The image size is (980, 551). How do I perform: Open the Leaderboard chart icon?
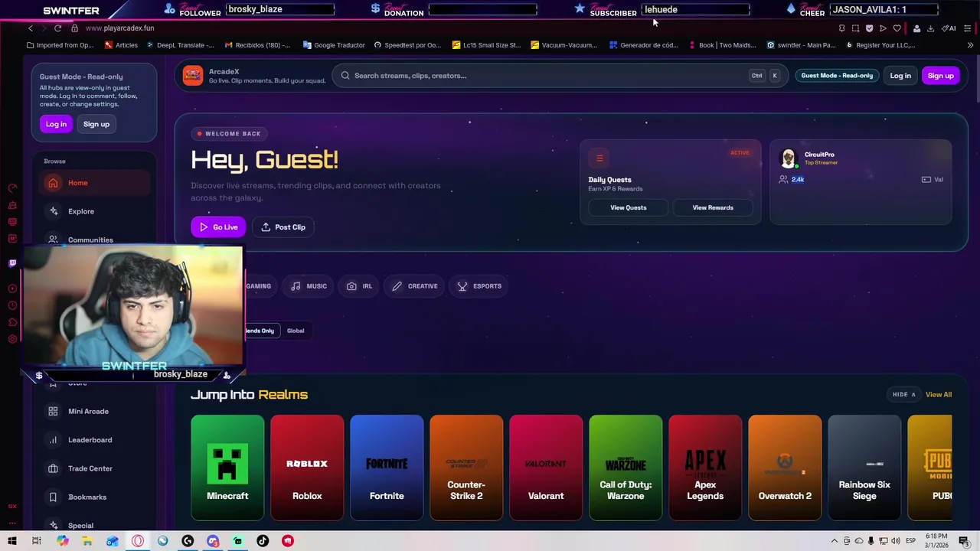53,440
